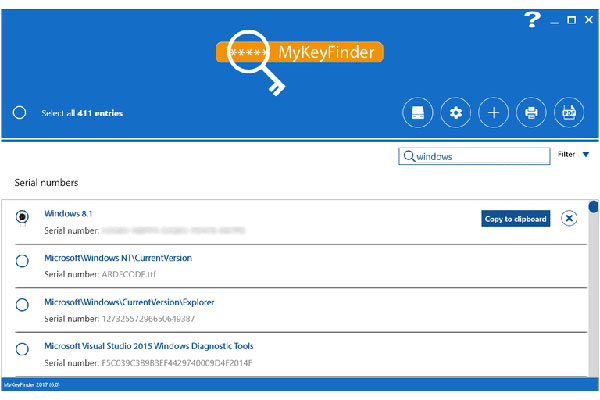Viewport: 600px width, 400px height.
Task: Expand the Filter dropdown arrow
Action: point(586,155)
